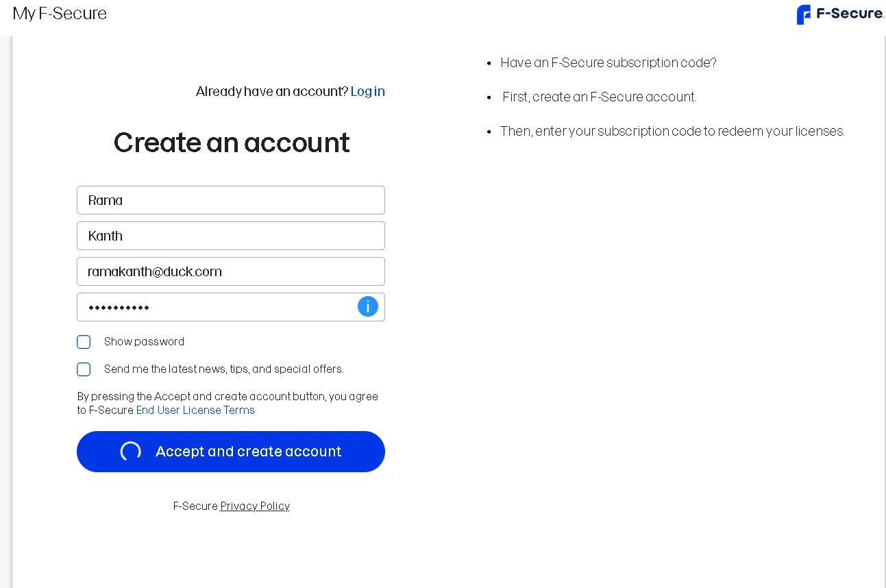
Task: Tick the latest news and offers checkbox
Action: [x=84, y=369]
